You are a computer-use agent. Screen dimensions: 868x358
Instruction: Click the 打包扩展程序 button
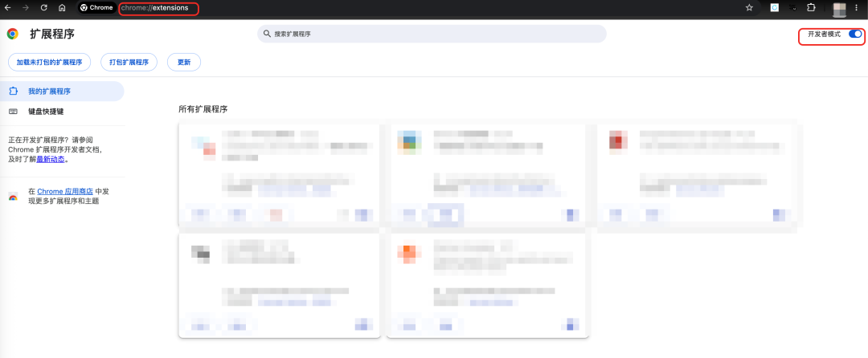click(129, 62)
